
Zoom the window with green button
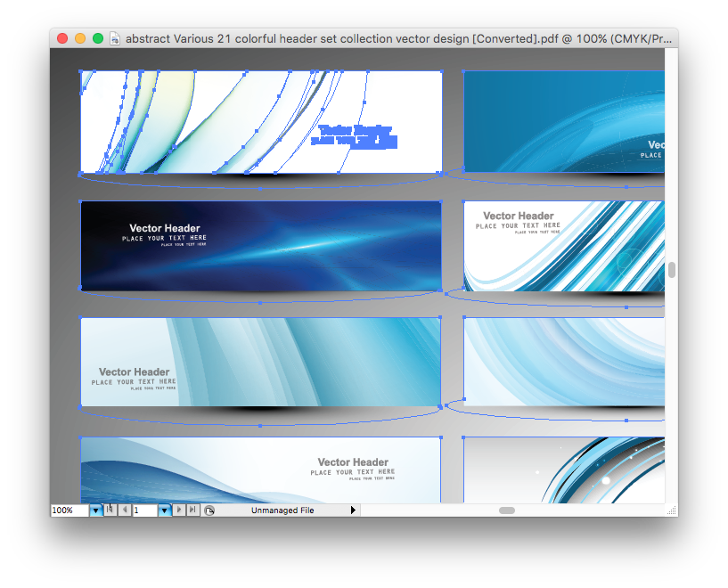pyautogui.click(x=97, y=38)
